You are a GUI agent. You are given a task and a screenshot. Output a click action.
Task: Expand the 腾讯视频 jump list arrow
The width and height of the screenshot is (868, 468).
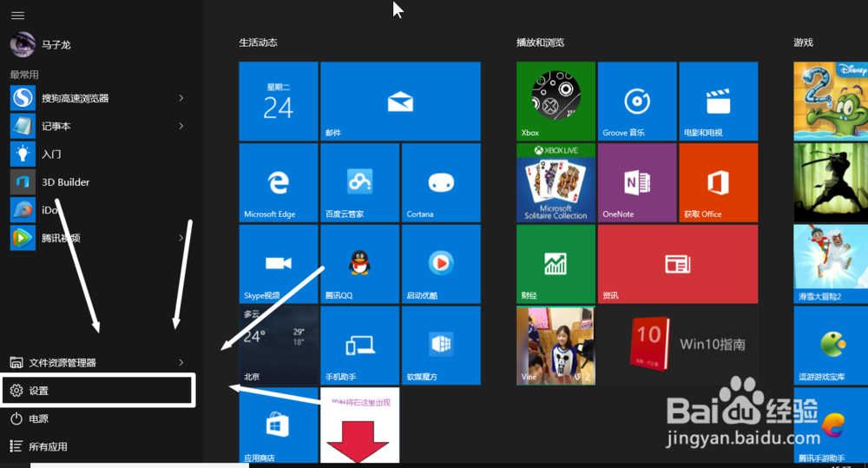coord(181,238)
